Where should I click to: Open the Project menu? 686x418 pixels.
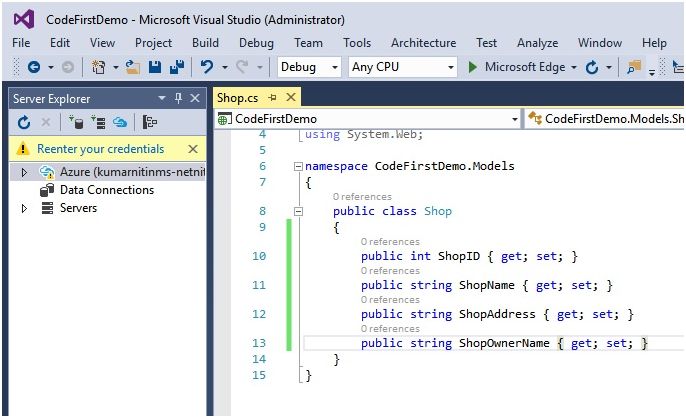coord(153,43)
